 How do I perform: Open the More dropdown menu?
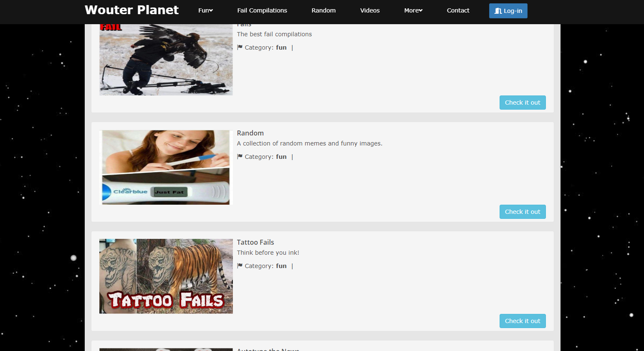tap(413, 10)
